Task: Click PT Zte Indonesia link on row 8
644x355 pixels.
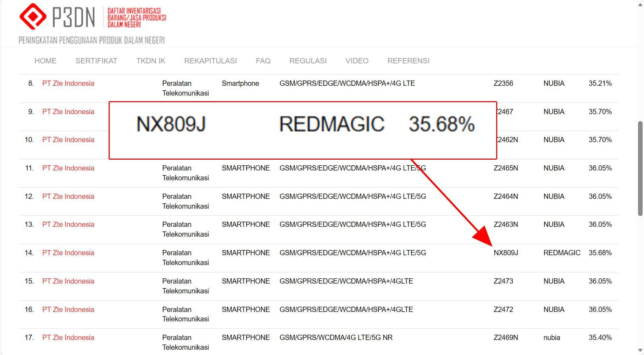Action: [68, 83]
